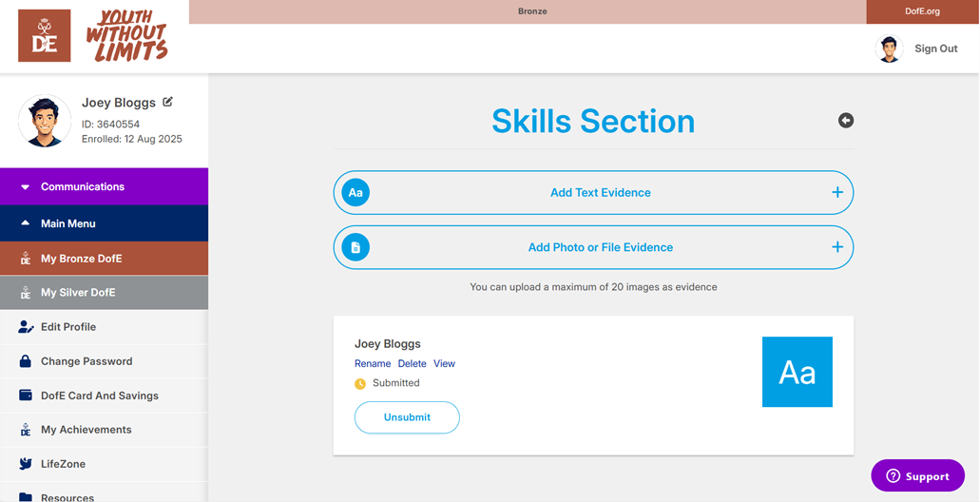Screen dimensions: 980x502
Task: Collapse the Main Menu section
Action: coord(104,223)
